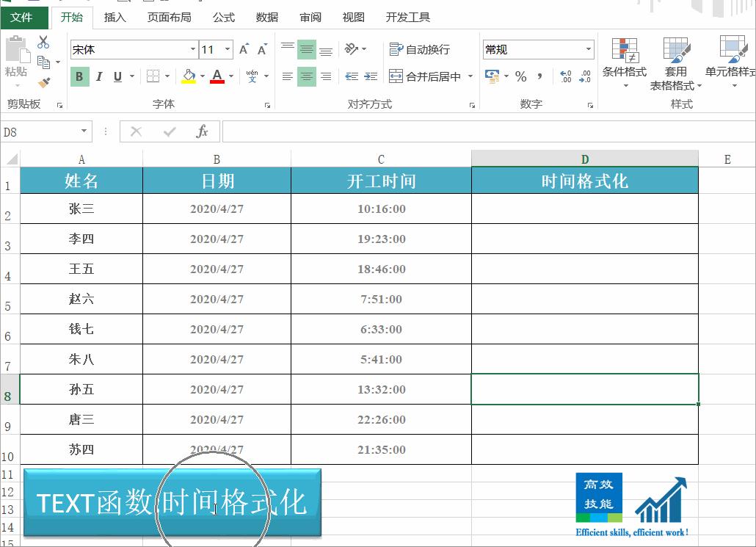The image size is (756, 547).
Task: Toggle 合并后居中 merge and center
Action: pyautogui.click(x=423, y=76)
